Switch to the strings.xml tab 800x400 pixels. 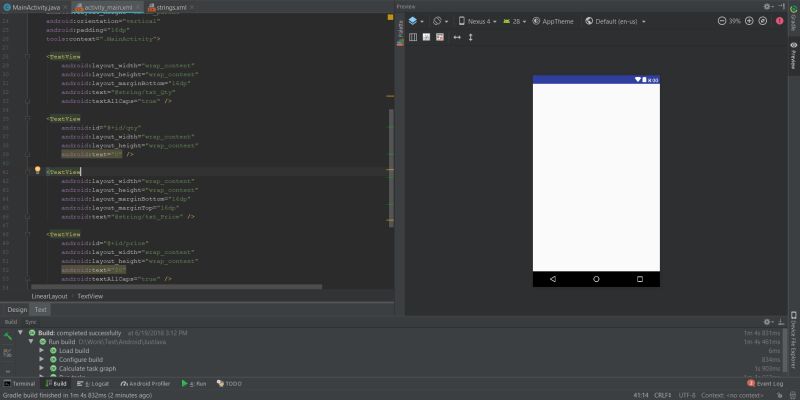click(x=170, y=8)
